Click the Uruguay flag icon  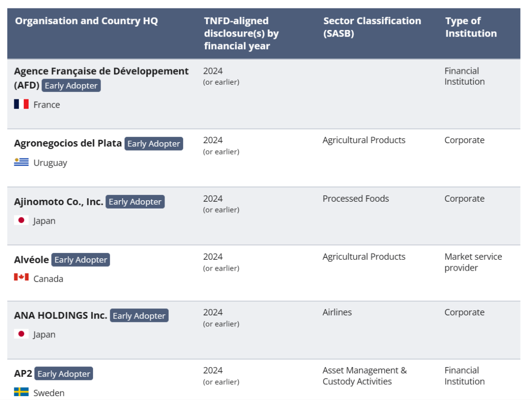[21, 162]
